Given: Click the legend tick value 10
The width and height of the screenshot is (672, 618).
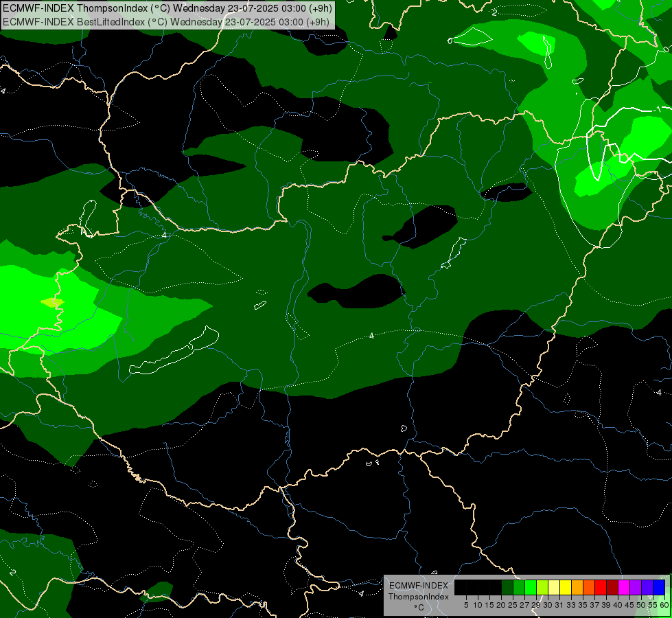Looking at the screenshot, I should point(478,605).
